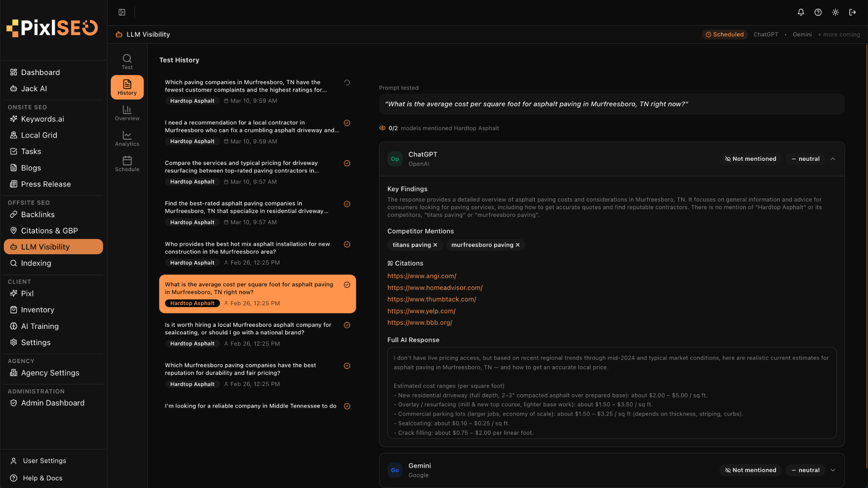Toggle the sidebar collapse icon
The image size is (868, 488).
(x=122, y=12)
